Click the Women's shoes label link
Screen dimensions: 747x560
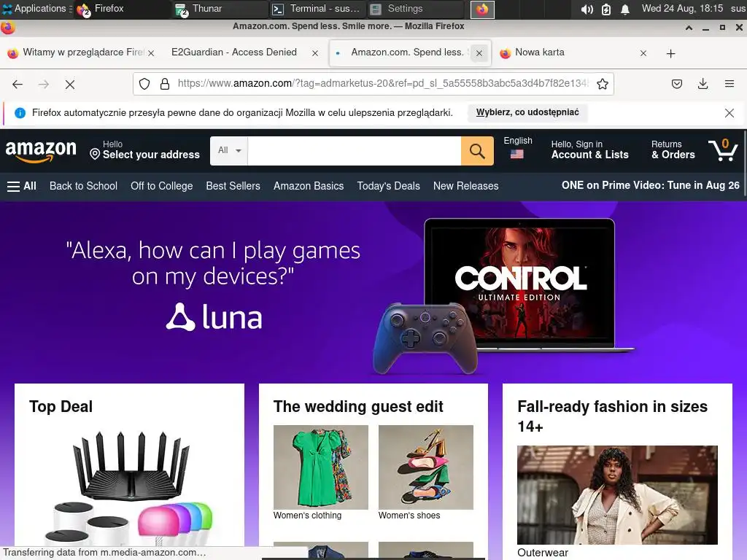(409, 516)
